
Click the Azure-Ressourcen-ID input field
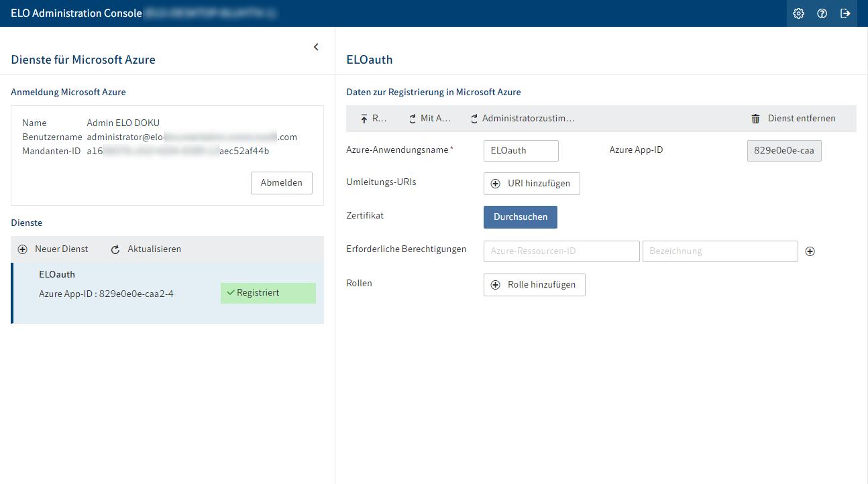pos(561,251)
